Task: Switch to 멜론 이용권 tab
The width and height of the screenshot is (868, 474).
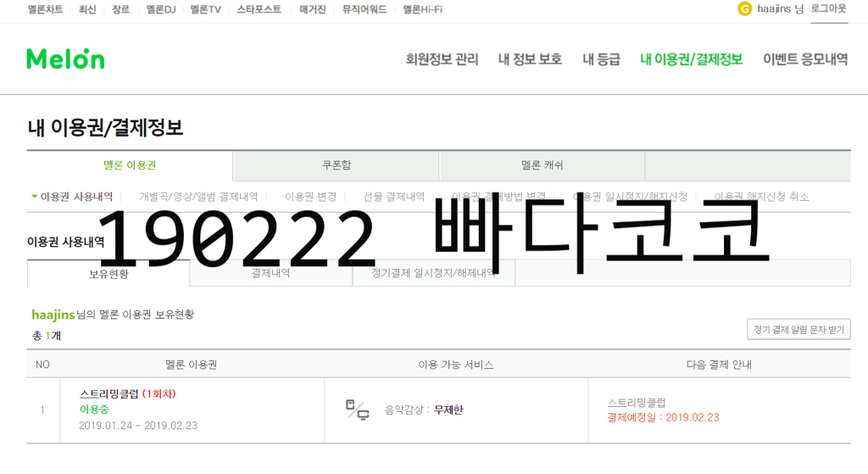Action: [130, 165]
